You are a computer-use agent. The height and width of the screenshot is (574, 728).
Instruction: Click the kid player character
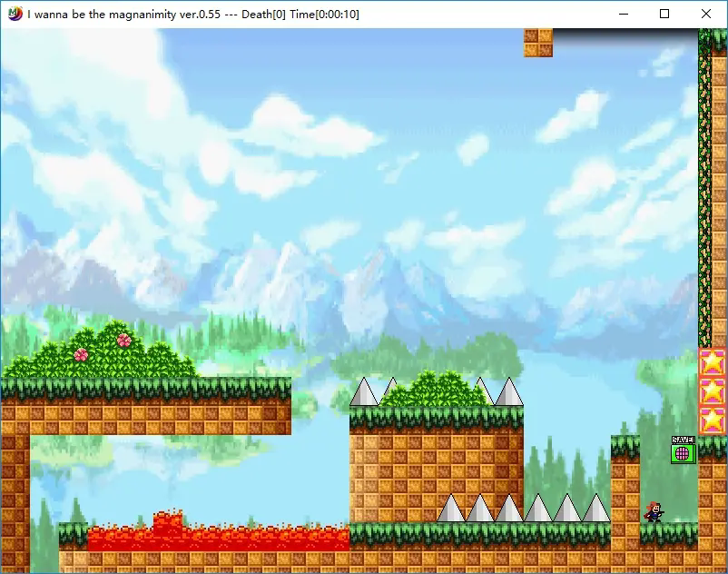[x=654, y=512]
